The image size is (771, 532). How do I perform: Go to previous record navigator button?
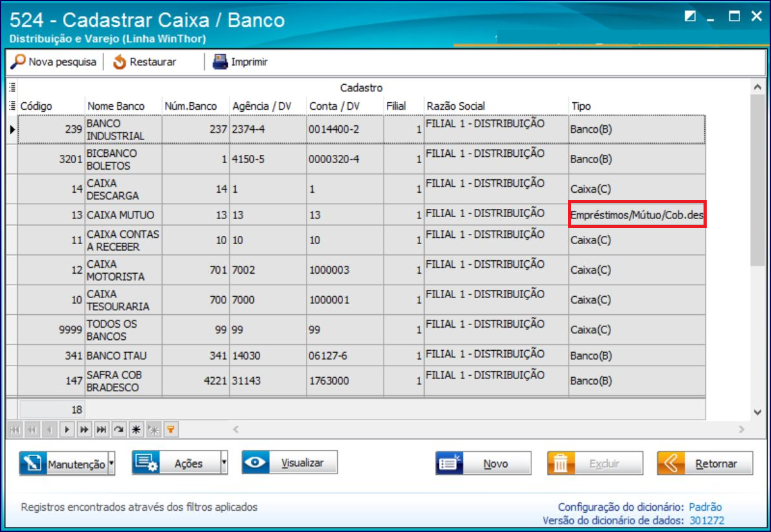click(x=49, y=430)
